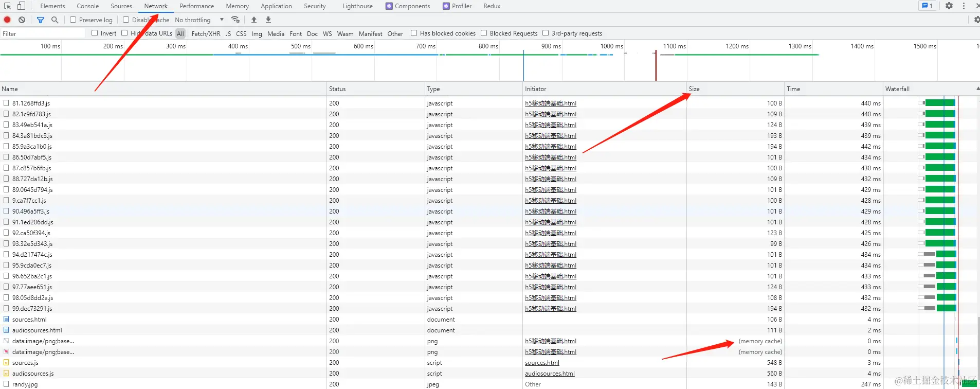Select the 93.32e5d343.js request row
The image size is (980, 389).
point(490,244)
